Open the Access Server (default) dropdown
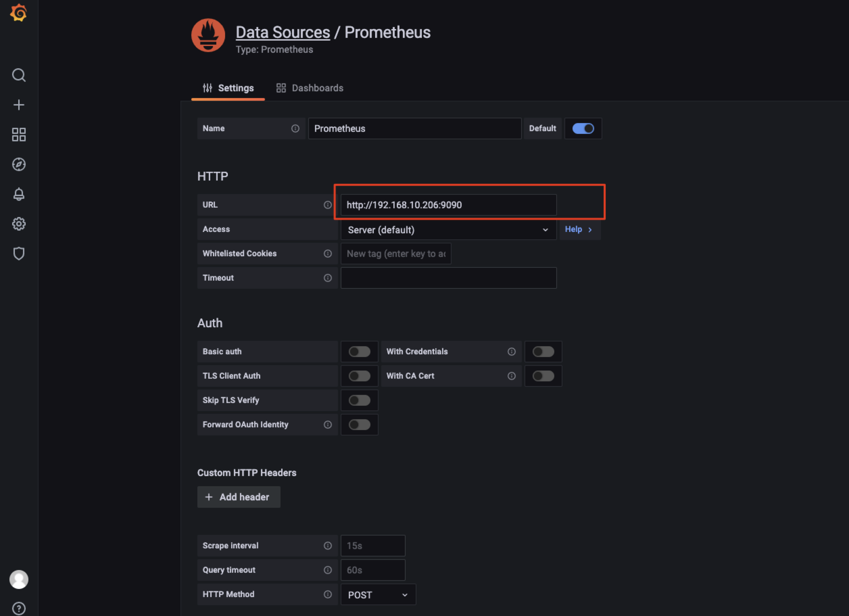 click(x=448, y=230)
